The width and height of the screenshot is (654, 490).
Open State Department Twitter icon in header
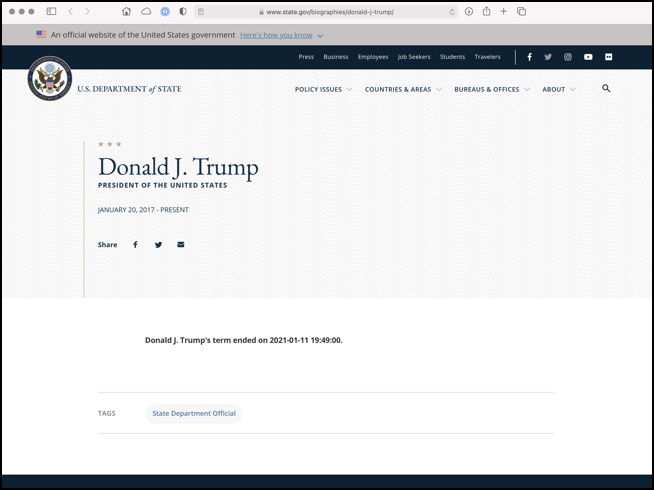click(x=548, y=57)
